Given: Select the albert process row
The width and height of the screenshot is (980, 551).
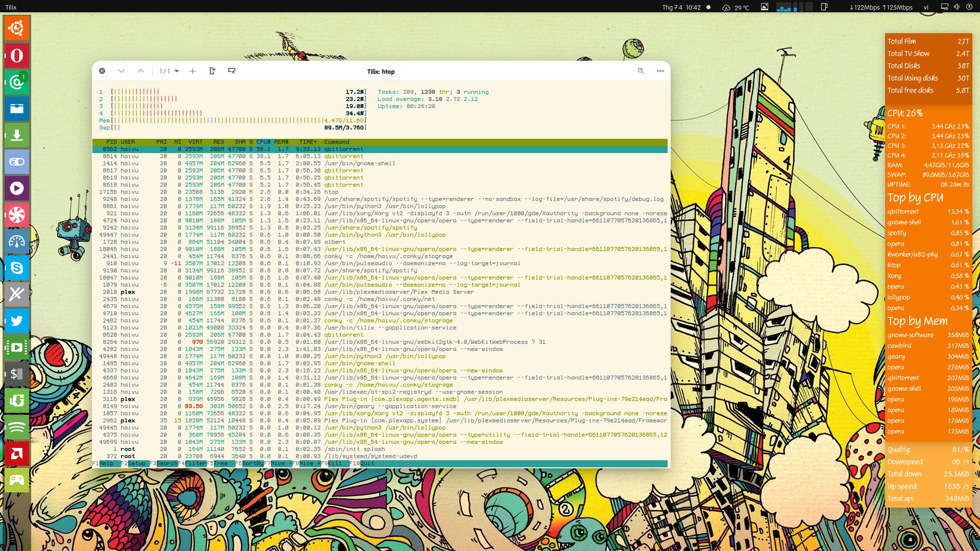Looking at the screenshot, I should click(x=380, y=242).
